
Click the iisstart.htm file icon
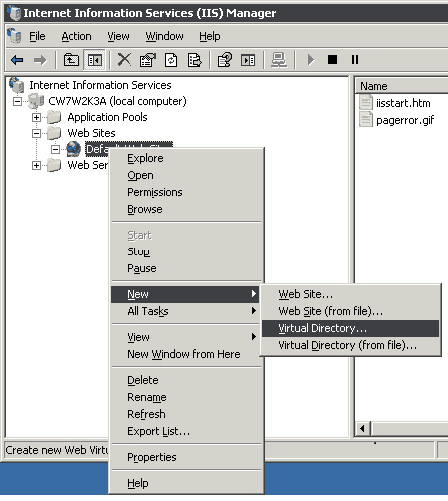366,103
